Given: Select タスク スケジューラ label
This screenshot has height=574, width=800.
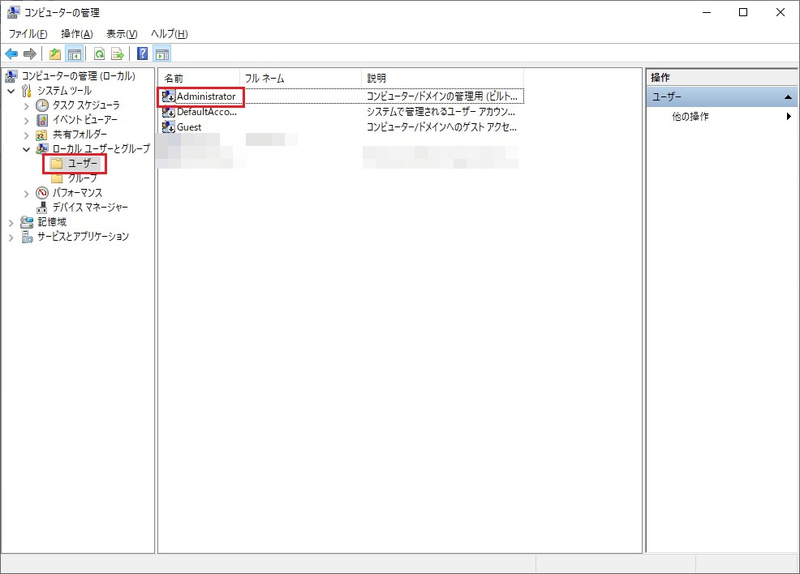Looking at the screenshot, I should (86, 106).
